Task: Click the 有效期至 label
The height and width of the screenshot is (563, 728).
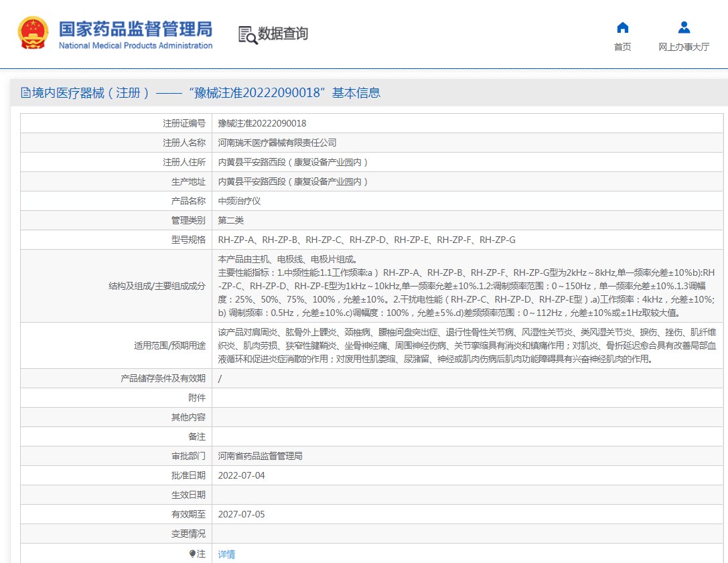Action: pos(188,514)
